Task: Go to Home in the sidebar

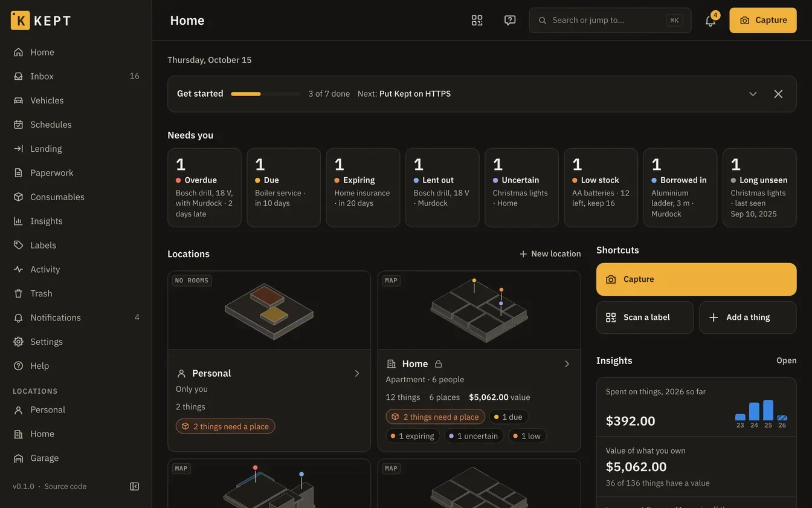Action: click(x=76, y=52)
